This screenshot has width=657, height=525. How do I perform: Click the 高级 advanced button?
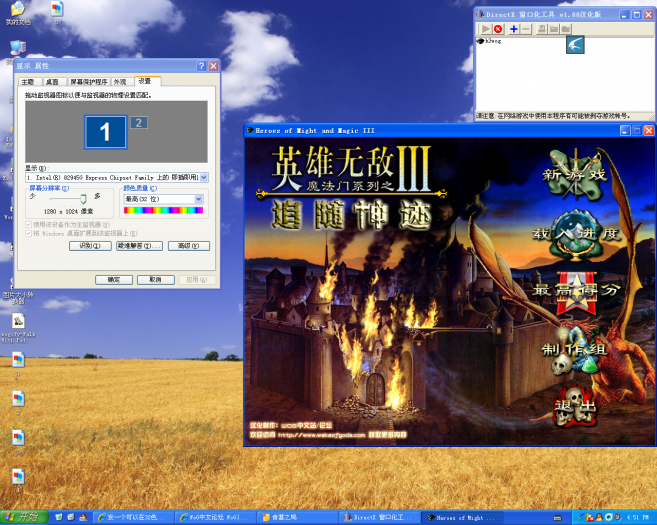pyautogui.click(x=189, y=246)
